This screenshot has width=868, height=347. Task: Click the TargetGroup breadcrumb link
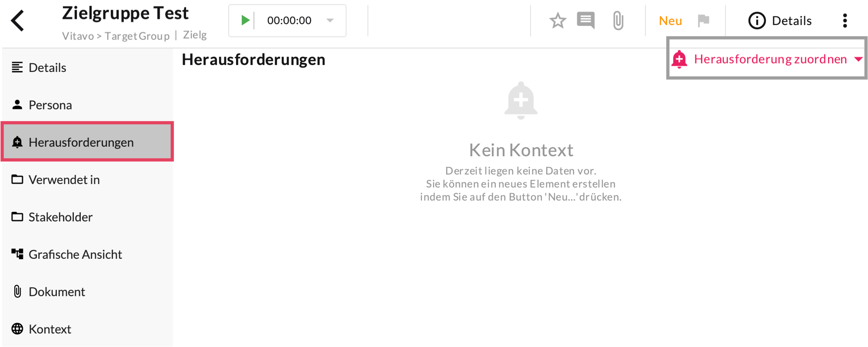[137, 36]
